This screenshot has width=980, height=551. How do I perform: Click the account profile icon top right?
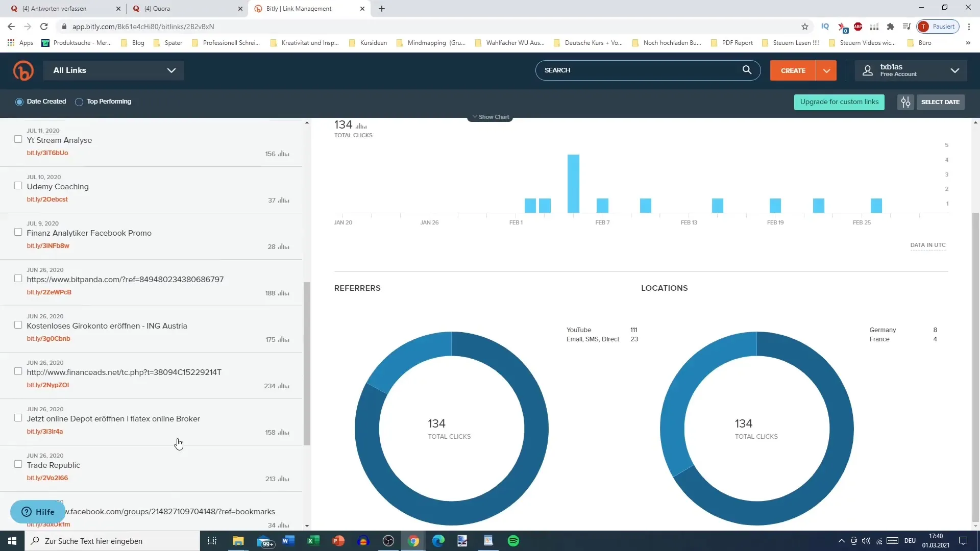click(868, 70)
